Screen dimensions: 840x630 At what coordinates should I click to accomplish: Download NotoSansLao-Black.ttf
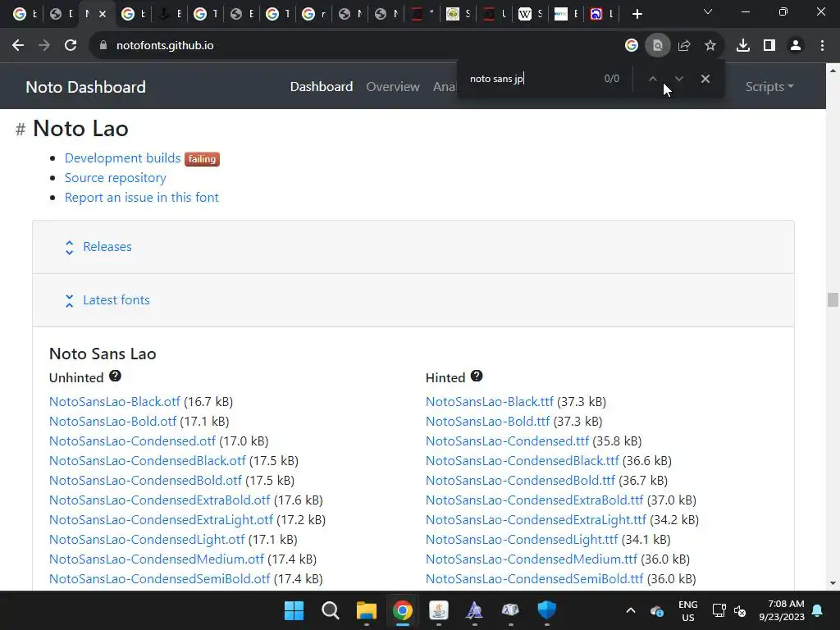tap(490, 402)
